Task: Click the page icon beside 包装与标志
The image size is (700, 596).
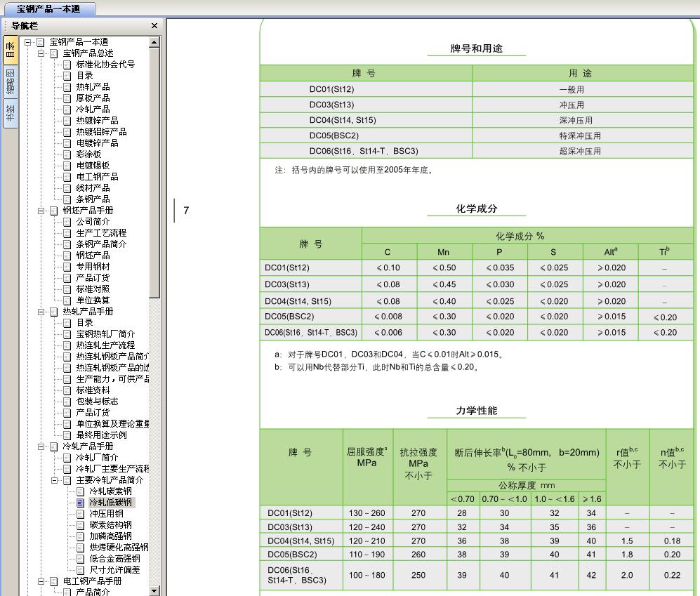Action: (67, 402)
